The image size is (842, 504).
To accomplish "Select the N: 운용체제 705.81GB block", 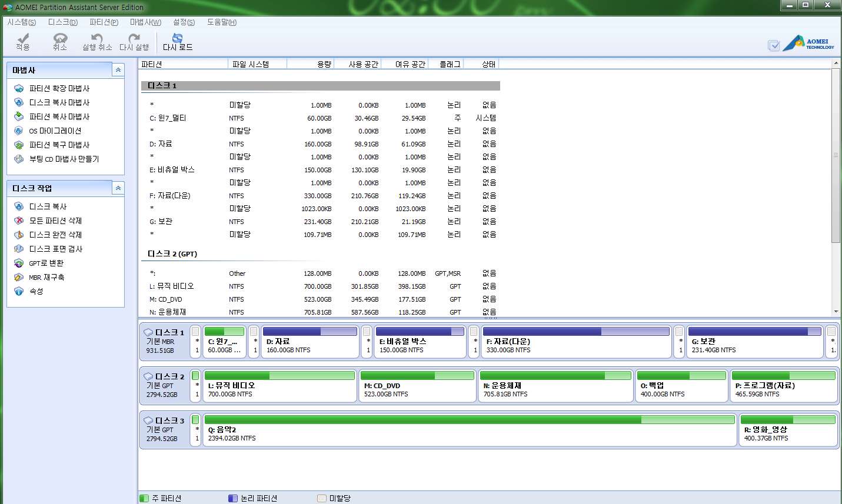I will point(555,386).
